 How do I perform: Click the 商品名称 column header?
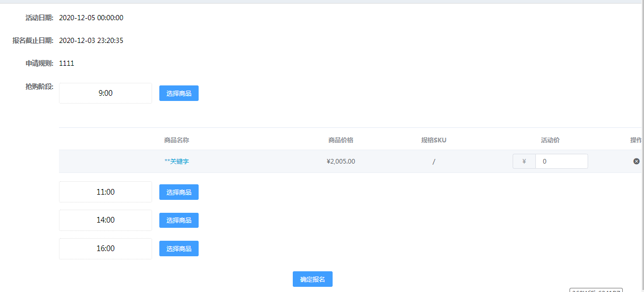point(176,140)
